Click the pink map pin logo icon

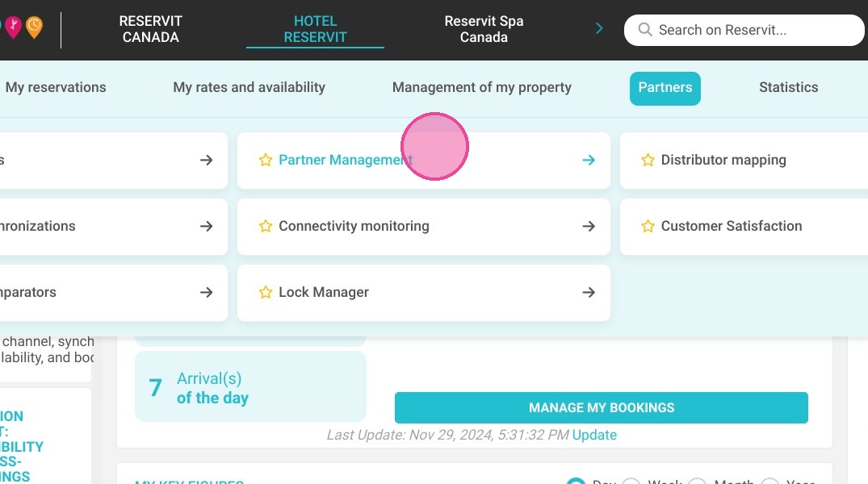[x=13, y=27]
